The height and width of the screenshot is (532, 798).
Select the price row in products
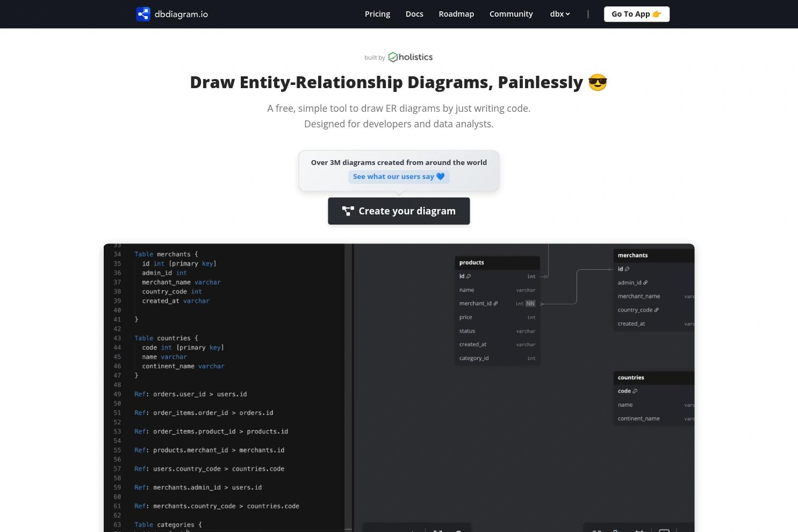pos(497,317)
